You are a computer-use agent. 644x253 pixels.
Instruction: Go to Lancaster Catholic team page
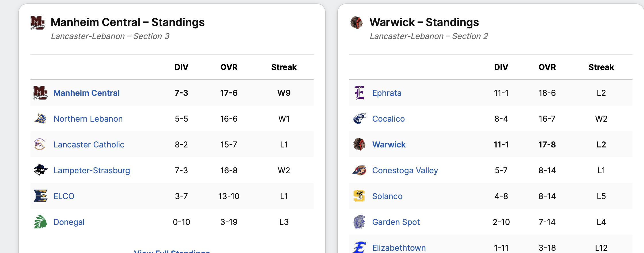pos(89,145)
